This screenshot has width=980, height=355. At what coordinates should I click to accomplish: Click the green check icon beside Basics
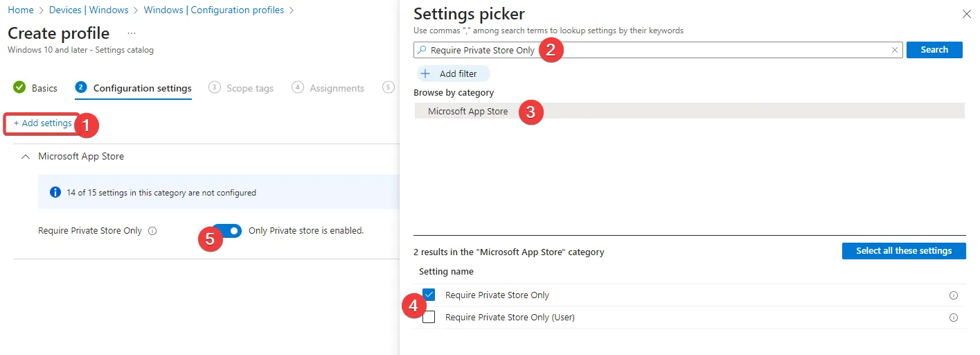pos(19,87)
